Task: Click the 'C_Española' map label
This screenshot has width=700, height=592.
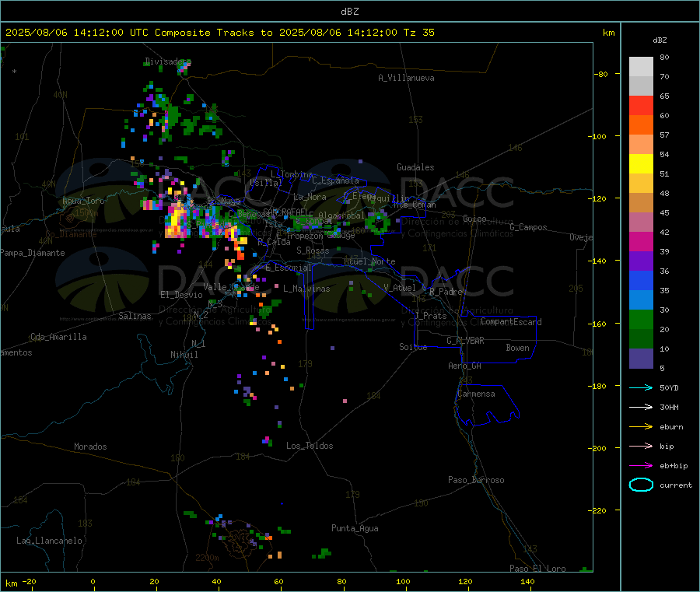Action: coord(335,180)
